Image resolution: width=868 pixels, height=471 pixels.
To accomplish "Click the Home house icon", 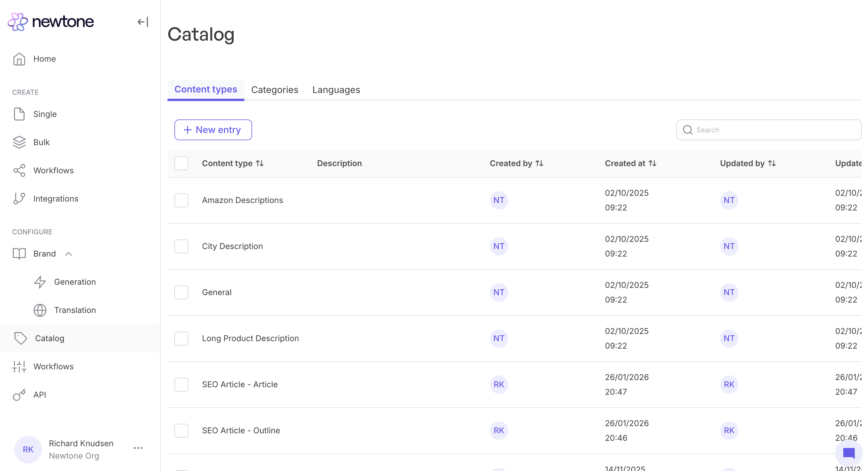I will 19,59.
